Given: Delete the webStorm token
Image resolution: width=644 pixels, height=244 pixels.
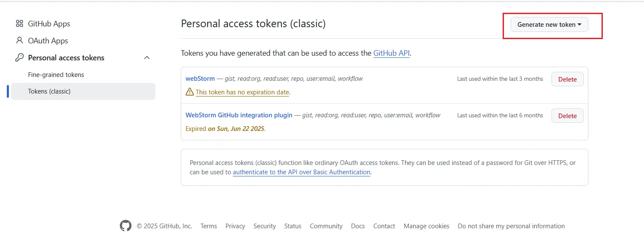Looking at the screenshot, I should tap(567, 79).
